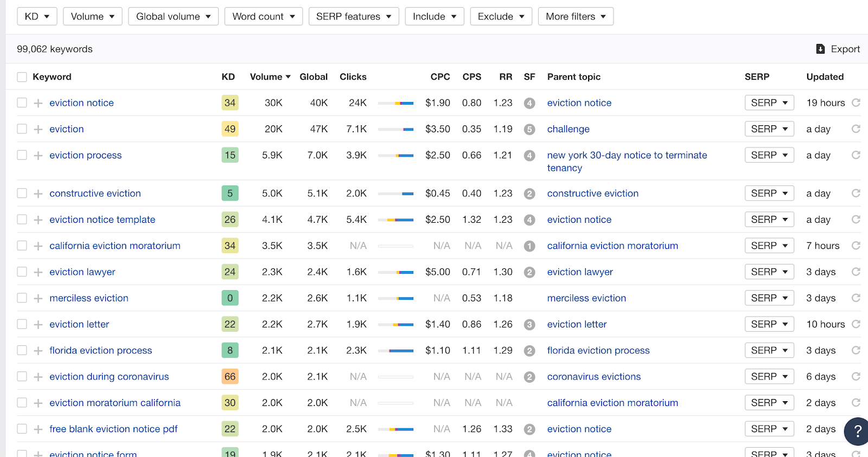The width and height of the screenshot is (868, 457).
Task: Open SERP dropdown for florida eviction process
Action: pyautogui.click(x=769, y=350)
